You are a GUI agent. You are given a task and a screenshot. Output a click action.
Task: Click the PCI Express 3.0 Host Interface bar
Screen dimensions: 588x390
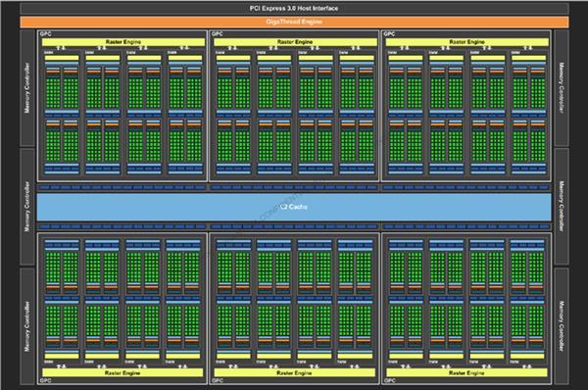294,8
